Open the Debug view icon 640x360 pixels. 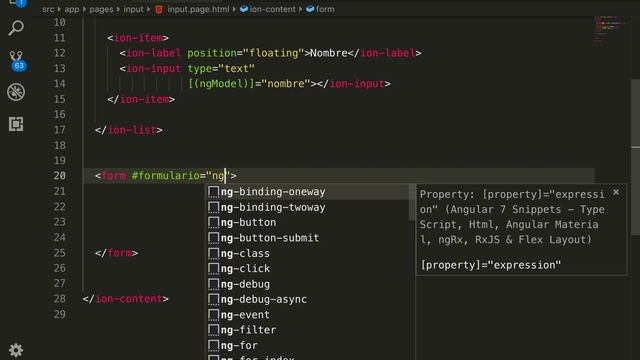point(16,92)
